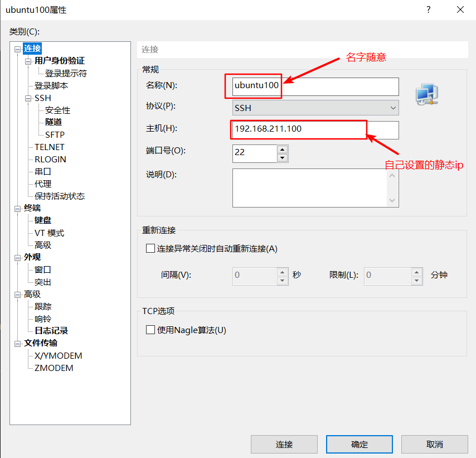Collapse the 终端 tree node
476x458 pixels.
click(x=18, y=209)
